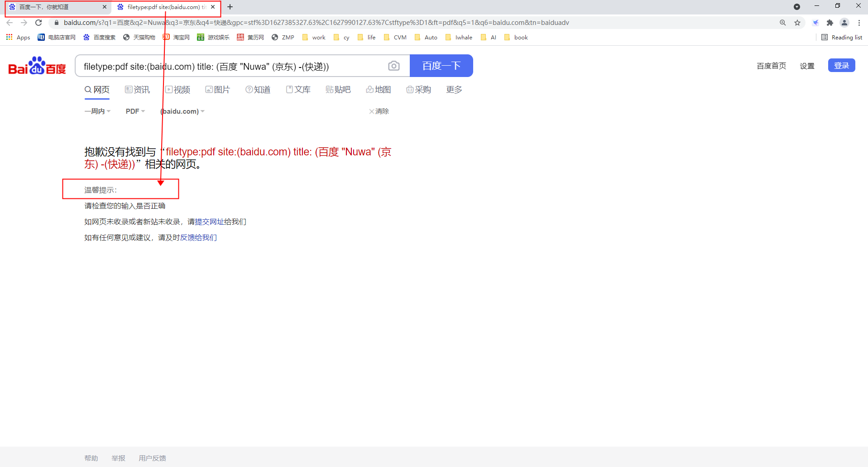Image resolution: width=868 pixels, height=467 pixels.
Task: Open the 百度搜索 bookmark
Action: point(99,38)
